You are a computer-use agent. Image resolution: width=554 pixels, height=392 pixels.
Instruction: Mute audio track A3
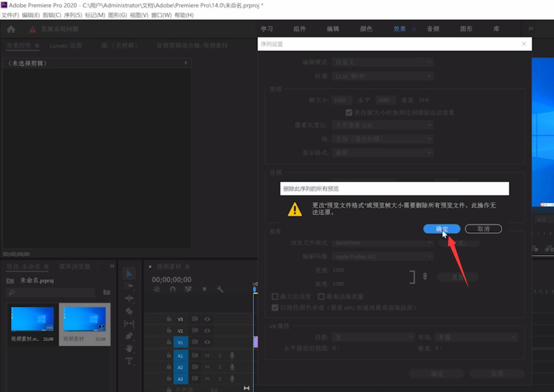(207, 378)
